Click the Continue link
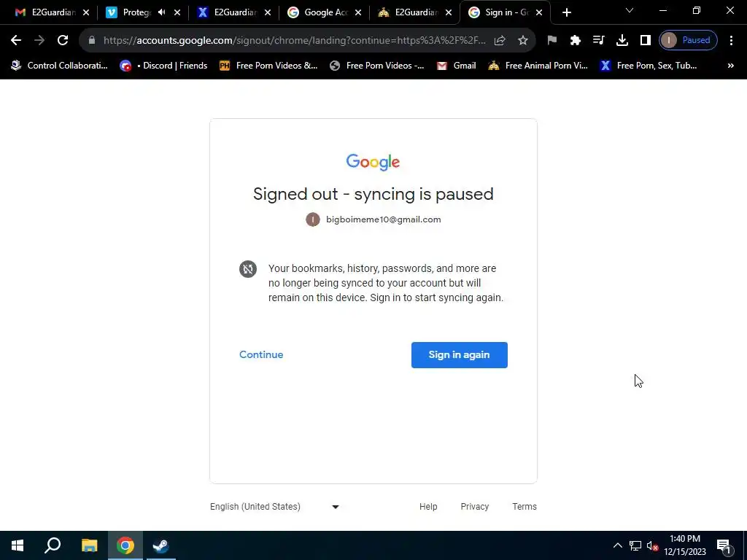This screenshot has height=560, width=747. click(261, 355)
